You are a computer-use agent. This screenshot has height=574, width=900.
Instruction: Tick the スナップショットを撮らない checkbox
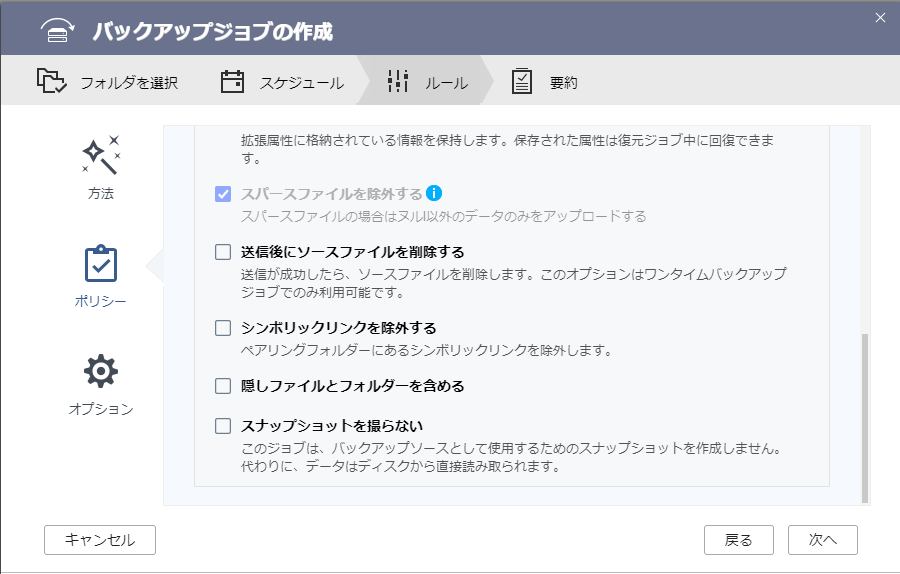(x=223, y=426)
